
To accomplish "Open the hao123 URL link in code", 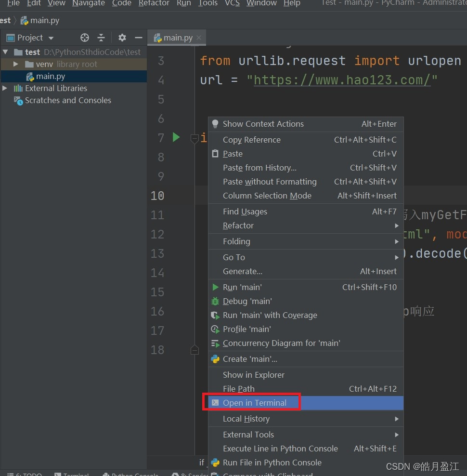I will coord(342,80).
